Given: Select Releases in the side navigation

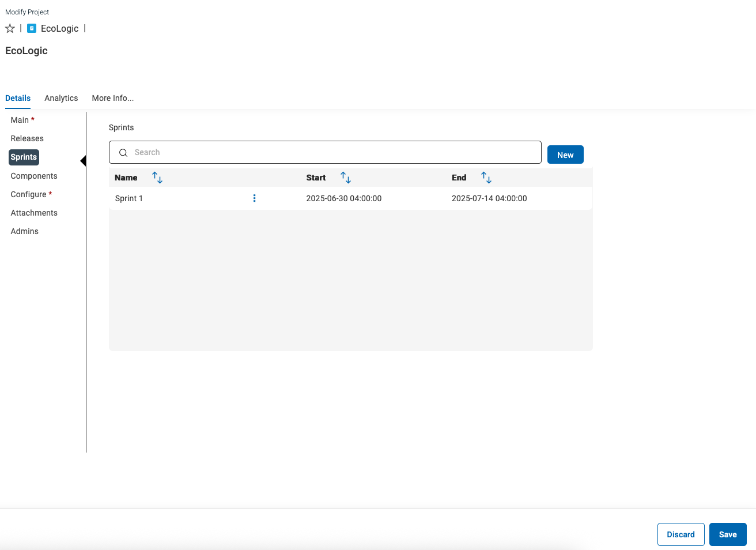Looking at the screenshot, I should click(27, 138).
